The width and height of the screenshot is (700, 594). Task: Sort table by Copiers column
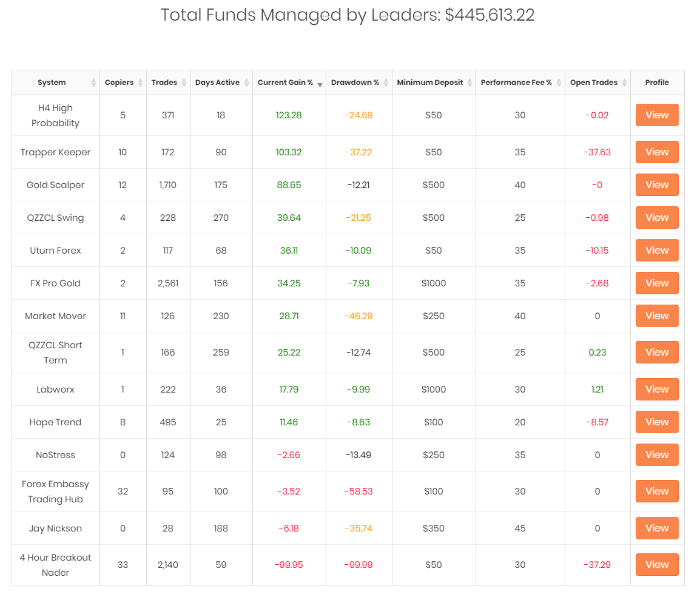point(119,83)
